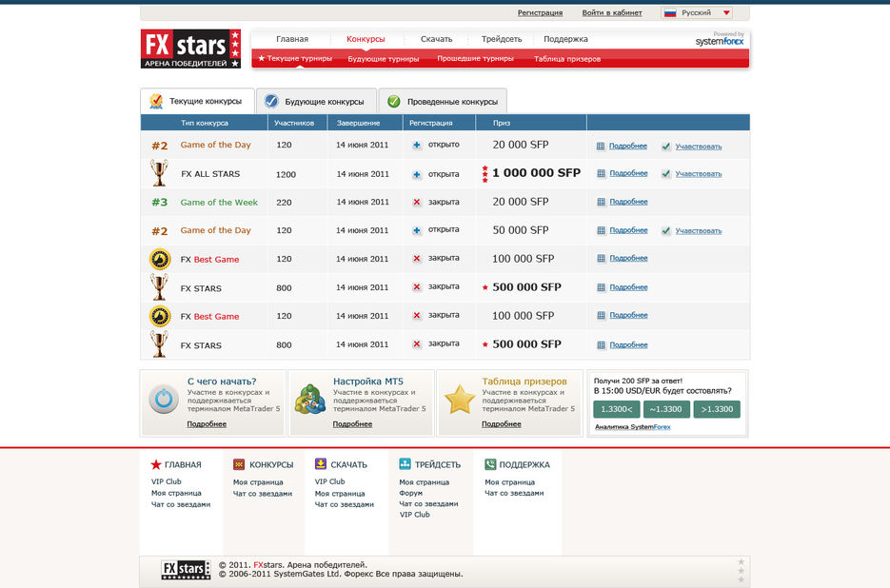
Task: Choose the >1.3300 answer button
Action: pyautogui.click(x=717, y=409)
